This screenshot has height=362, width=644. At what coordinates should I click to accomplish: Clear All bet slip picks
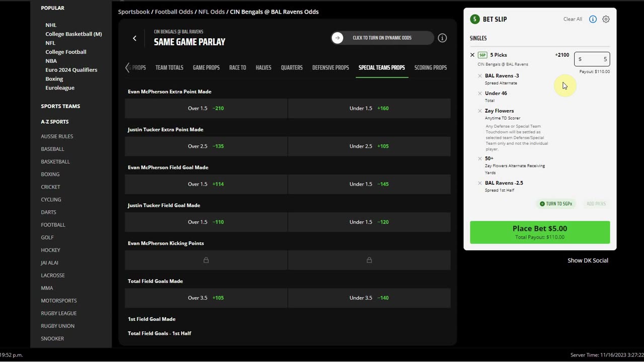pyautogui.click(x=573, y=19)
